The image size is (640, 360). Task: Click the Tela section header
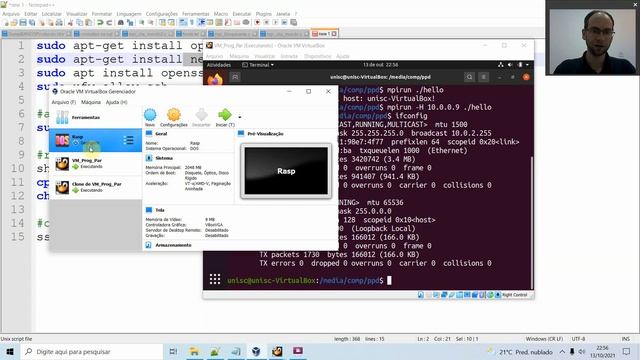click(160, 210)
